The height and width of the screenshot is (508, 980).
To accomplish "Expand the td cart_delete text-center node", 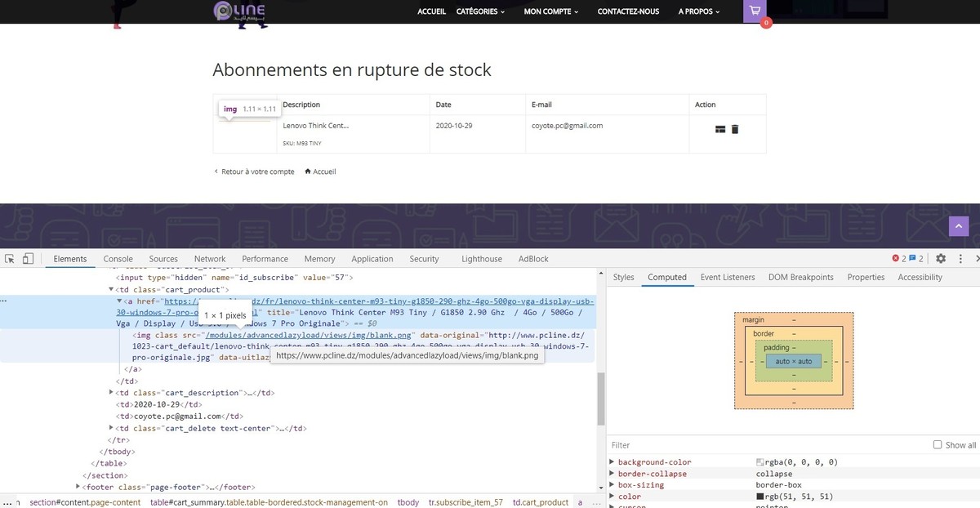I will [112, 428].
